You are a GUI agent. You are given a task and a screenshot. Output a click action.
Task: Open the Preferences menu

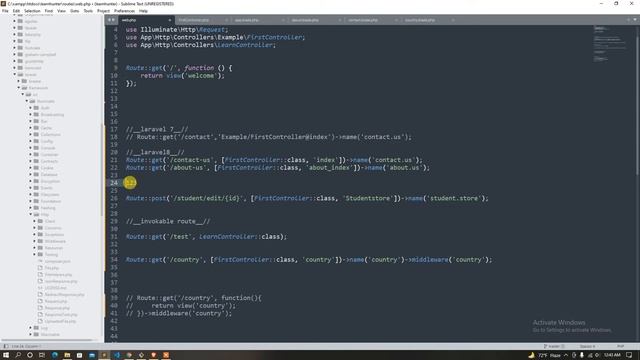(x=124, y=11)
